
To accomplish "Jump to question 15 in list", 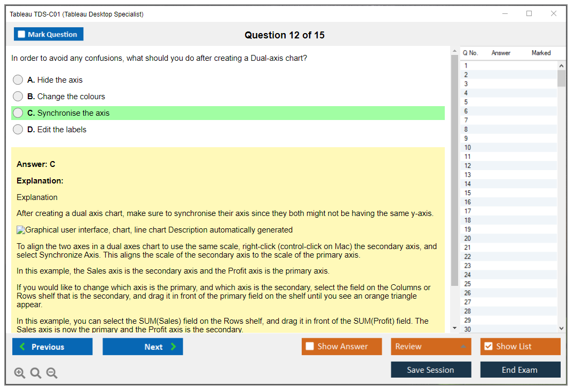I will (x=468, y=193).
